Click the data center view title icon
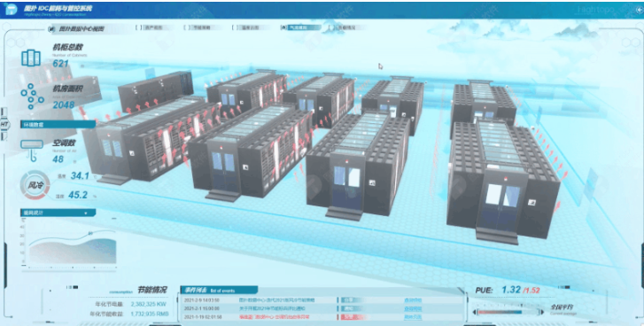The width and height of the screenshot is (644, 326). (x=51, y=28)
